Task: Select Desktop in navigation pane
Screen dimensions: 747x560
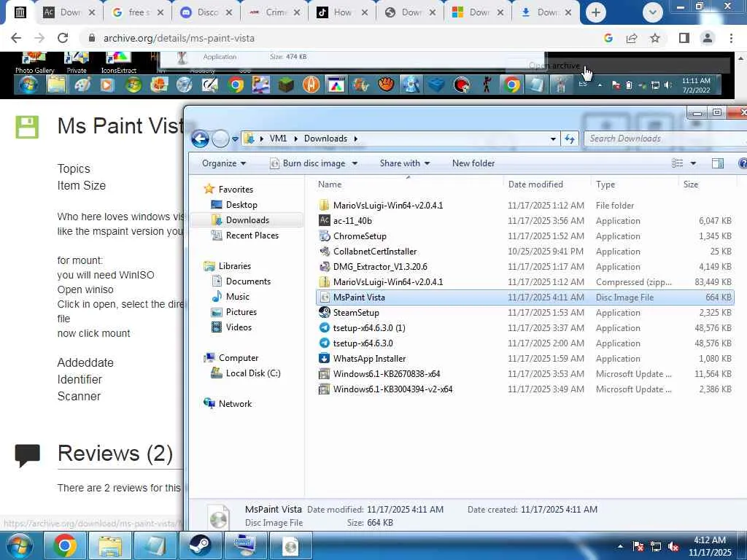Action: pos(241,205)
